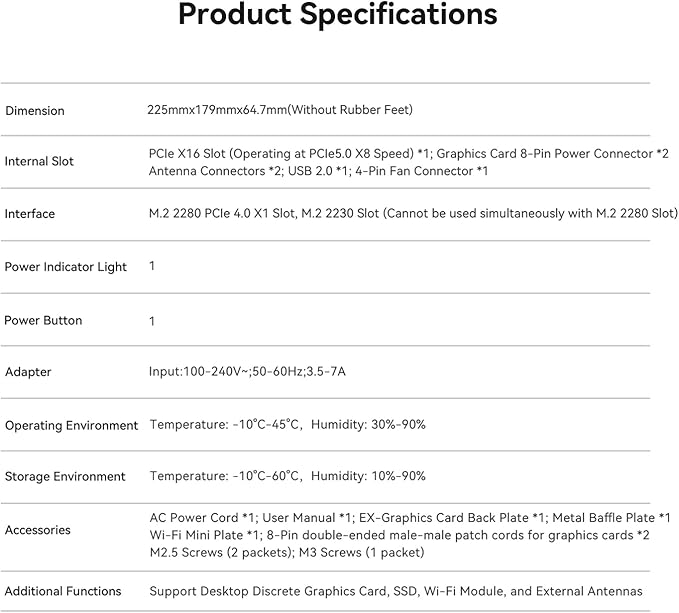Select the Accessories row label

pos(38,530)
